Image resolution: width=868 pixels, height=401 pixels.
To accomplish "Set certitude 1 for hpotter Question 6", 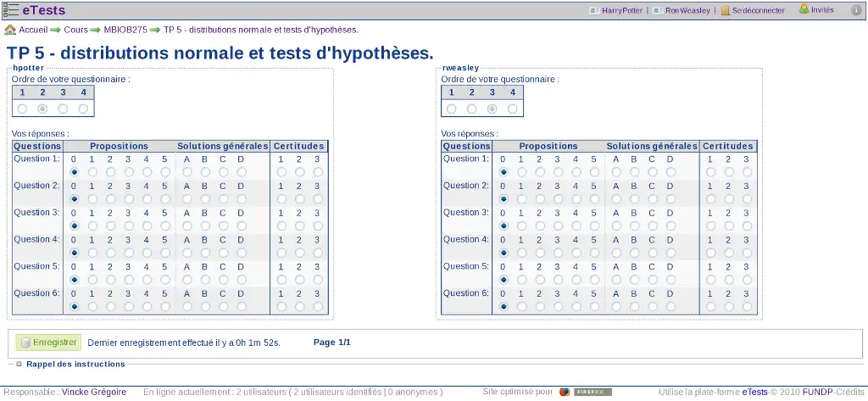I will point(281,306).
